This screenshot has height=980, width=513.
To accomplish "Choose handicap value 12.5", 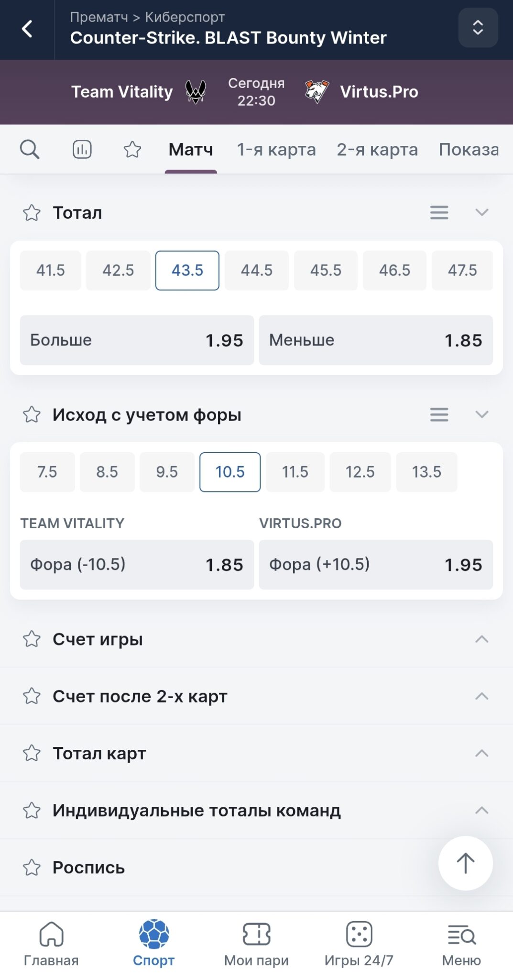I will [x=360, y=472].
